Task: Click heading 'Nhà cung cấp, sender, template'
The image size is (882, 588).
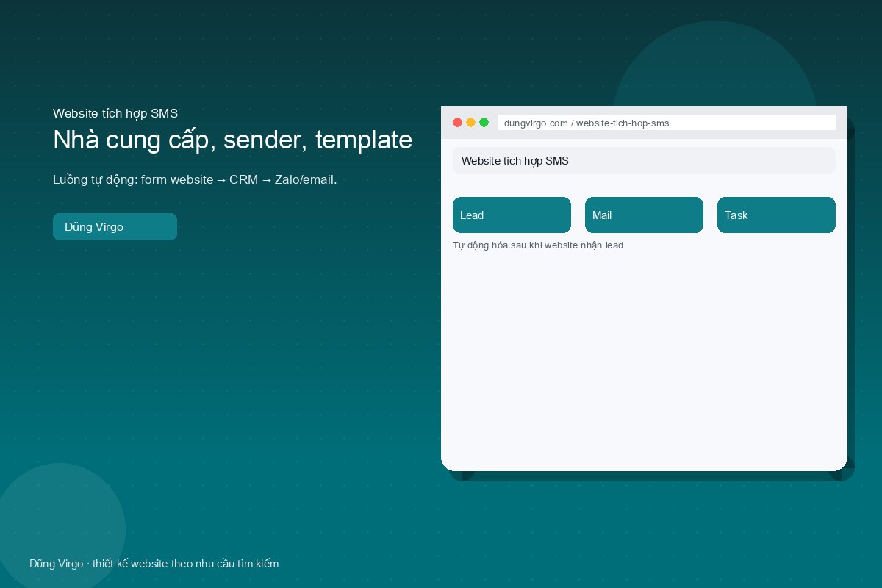Action: 232,140
